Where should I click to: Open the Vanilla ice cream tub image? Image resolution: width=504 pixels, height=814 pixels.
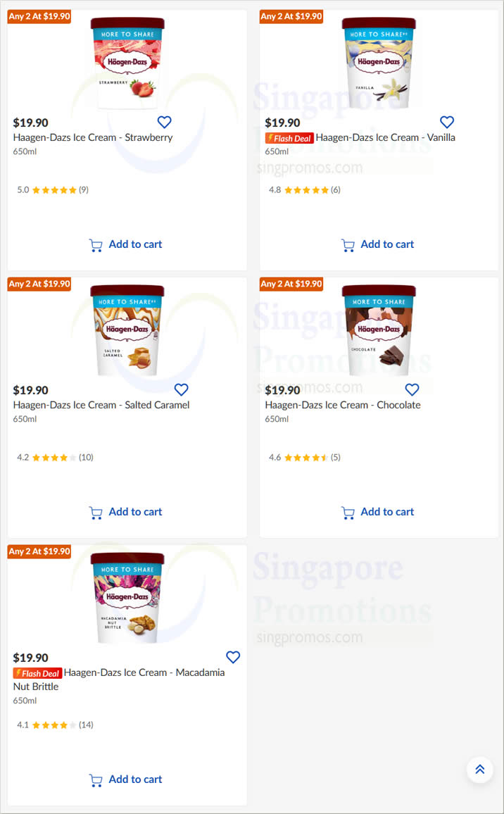(379, 63)
